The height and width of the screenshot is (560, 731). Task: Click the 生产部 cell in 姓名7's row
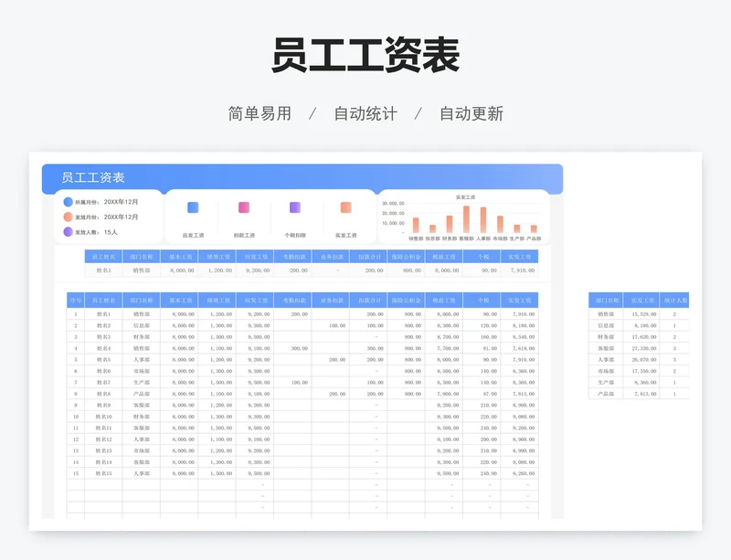[142, 383]
